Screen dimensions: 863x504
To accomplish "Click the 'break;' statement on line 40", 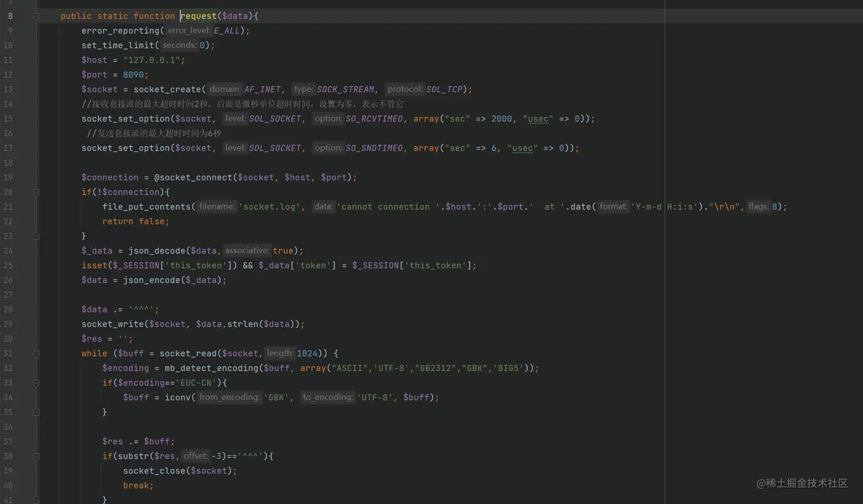I will (139, 486).
